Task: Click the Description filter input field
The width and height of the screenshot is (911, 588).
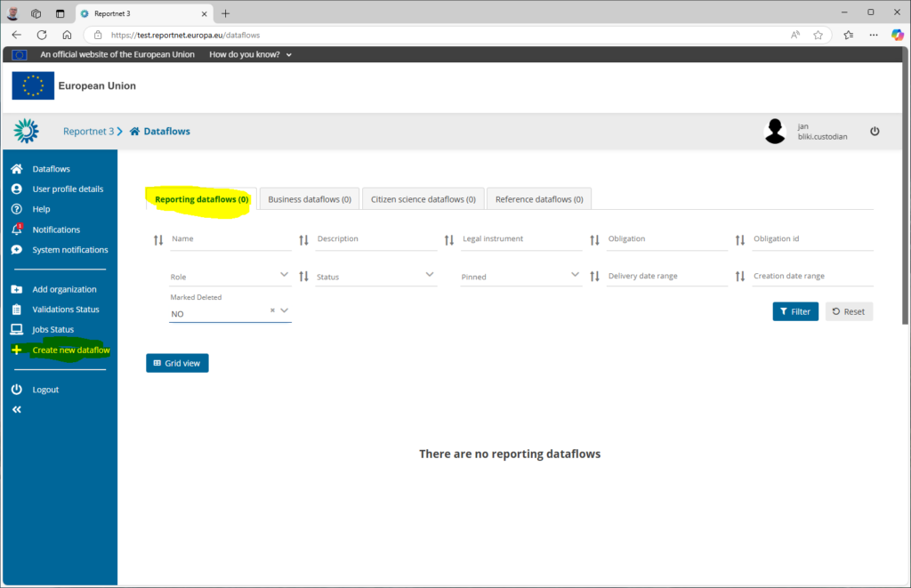Action: point(376,239)
